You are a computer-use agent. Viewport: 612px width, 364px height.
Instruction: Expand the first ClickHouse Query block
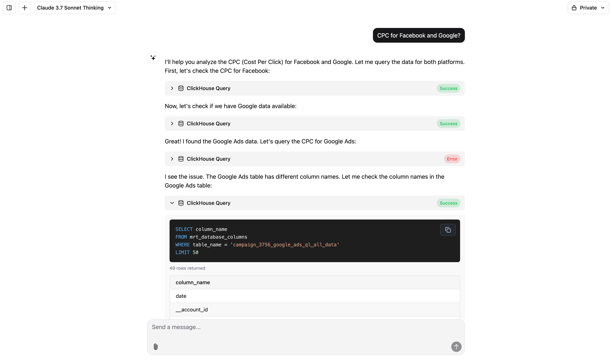172,88
